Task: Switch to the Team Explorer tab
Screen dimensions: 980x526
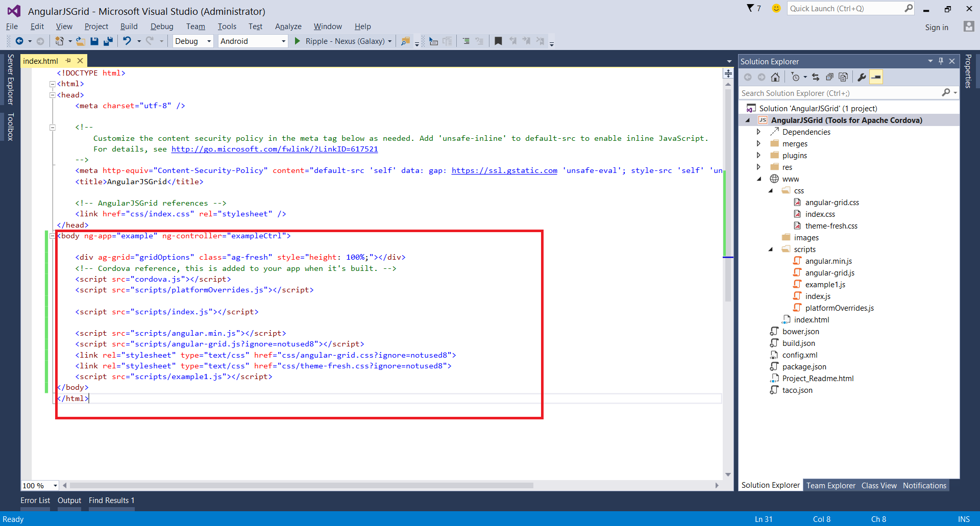Action: click(830, 486)
